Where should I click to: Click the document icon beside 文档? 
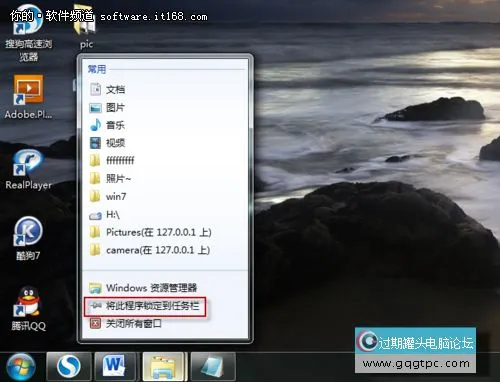click(x=95, y=89)
